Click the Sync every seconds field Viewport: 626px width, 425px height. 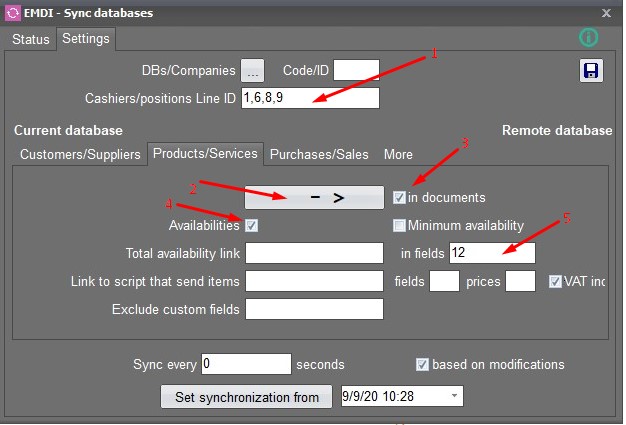246,364
